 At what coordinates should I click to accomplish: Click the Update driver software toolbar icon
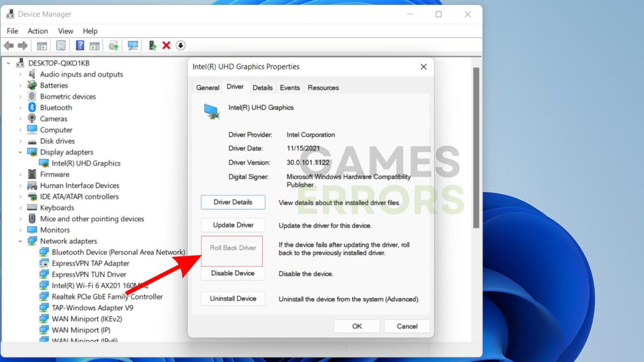[x=112, y=45]
